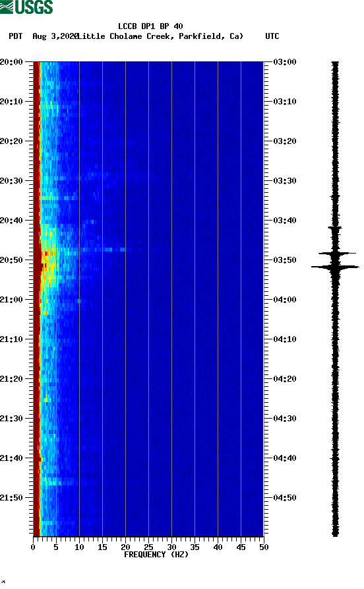The height and width of the screenshot is (589, 364).
Task: Click the 5 Hz frequency tick label
Action: pos(56,547)
